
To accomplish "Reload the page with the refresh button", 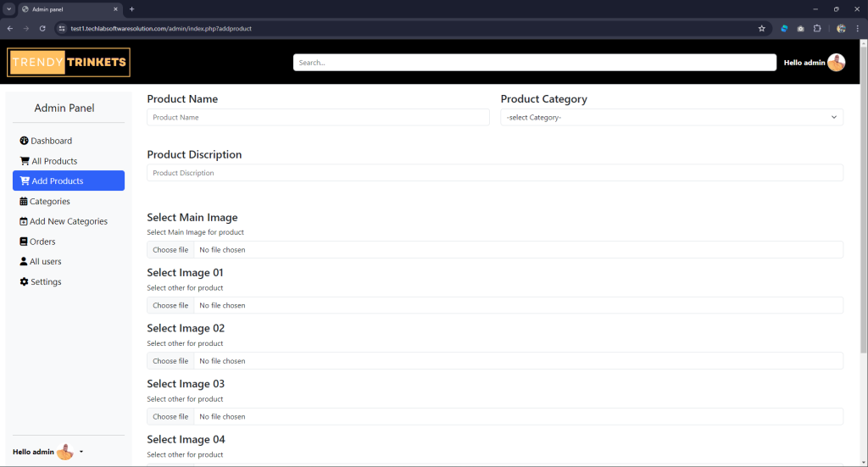I will click(x=42, y=28).
